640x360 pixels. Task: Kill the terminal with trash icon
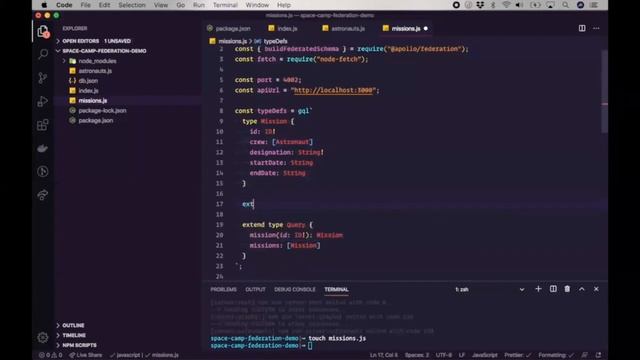click(x=567, y=289)
